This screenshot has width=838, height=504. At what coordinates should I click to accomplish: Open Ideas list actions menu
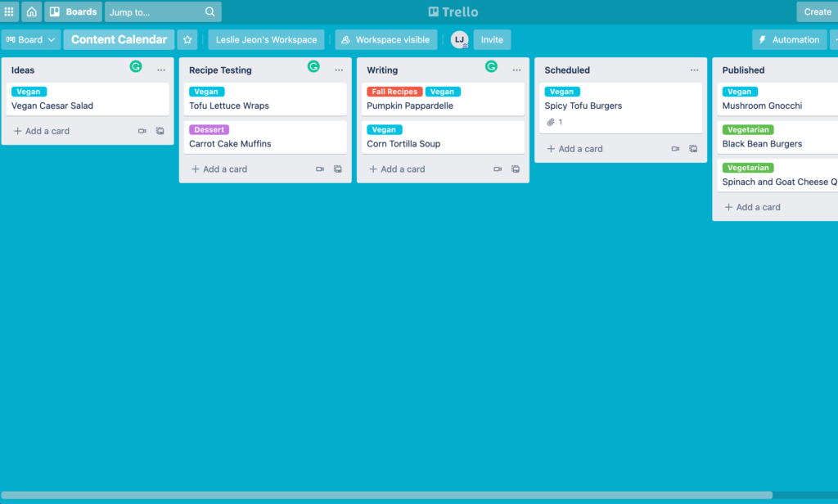[x=161, y=70]
